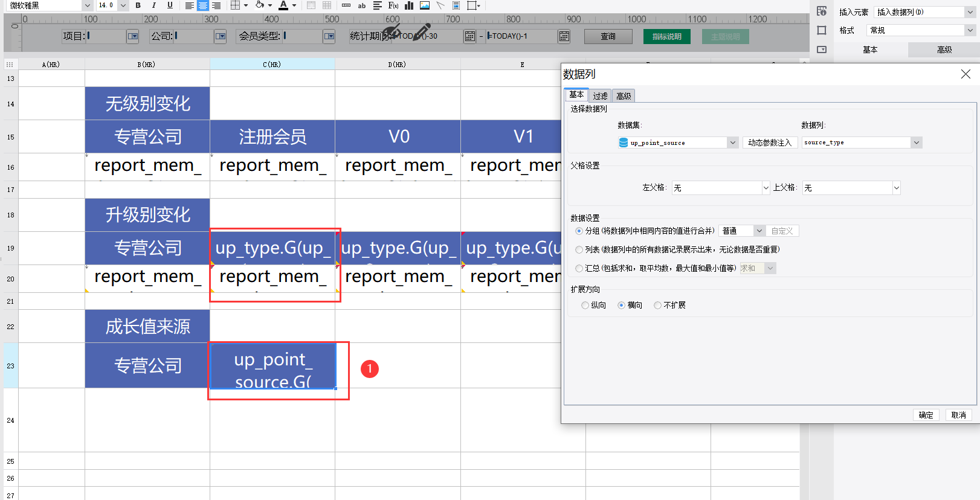Toggle underline formatting in the toolbar

[170, 5]
